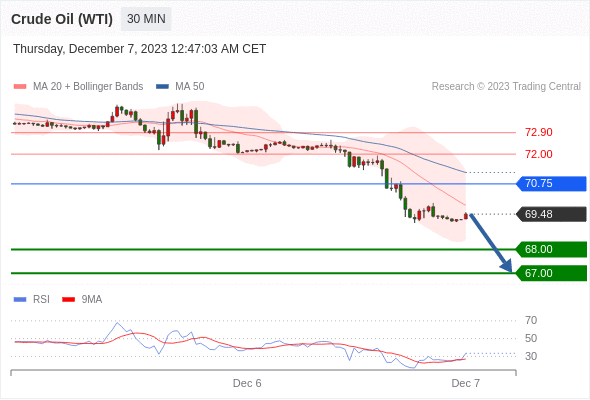Click the MA 50 blue legend swatch

162,87
